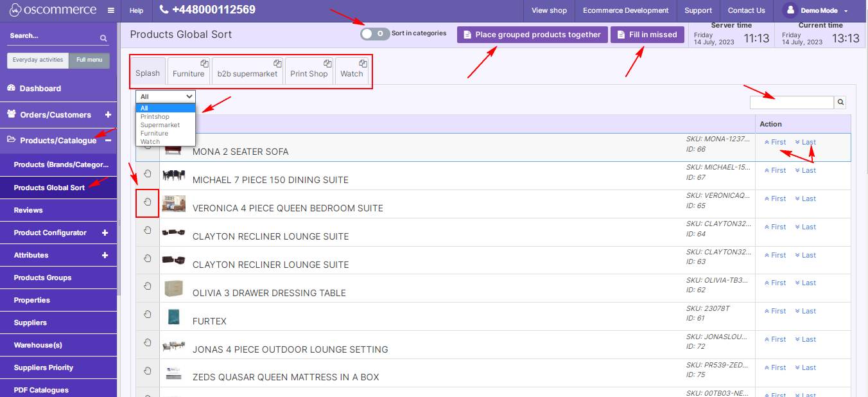Switch to Everyday activities menu mode

tap(38, 60)
